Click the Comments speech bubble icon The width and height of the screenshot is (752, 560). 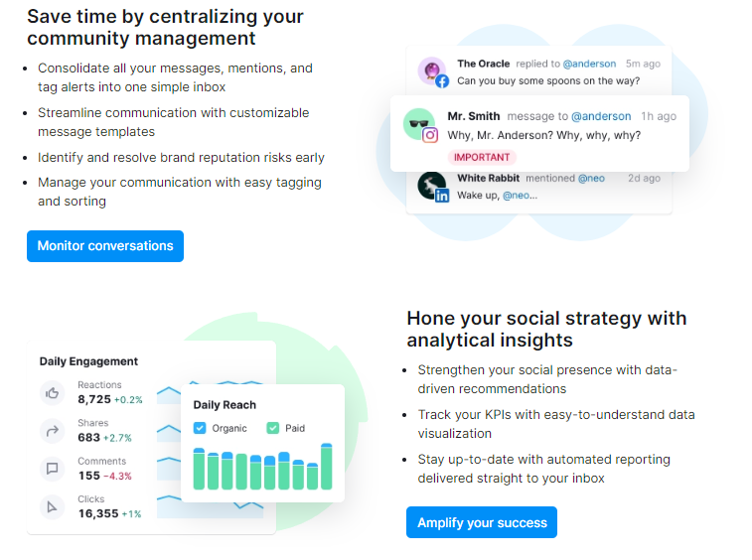pyautogui.click(x=52, y=469)
